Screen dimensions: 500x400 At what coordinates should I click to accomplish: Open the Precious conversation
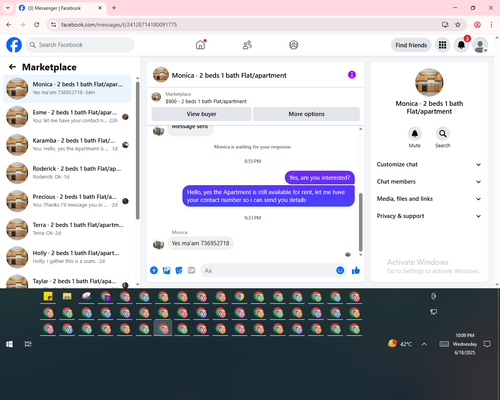tap(68, 201)
